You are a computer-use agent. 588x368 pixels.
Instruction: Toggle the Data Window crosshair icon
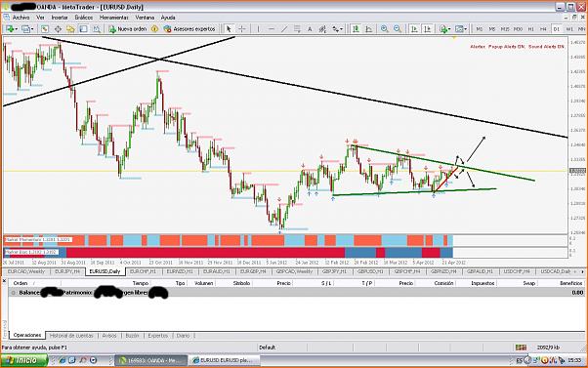pyautogui.click(x=58, y=29)
